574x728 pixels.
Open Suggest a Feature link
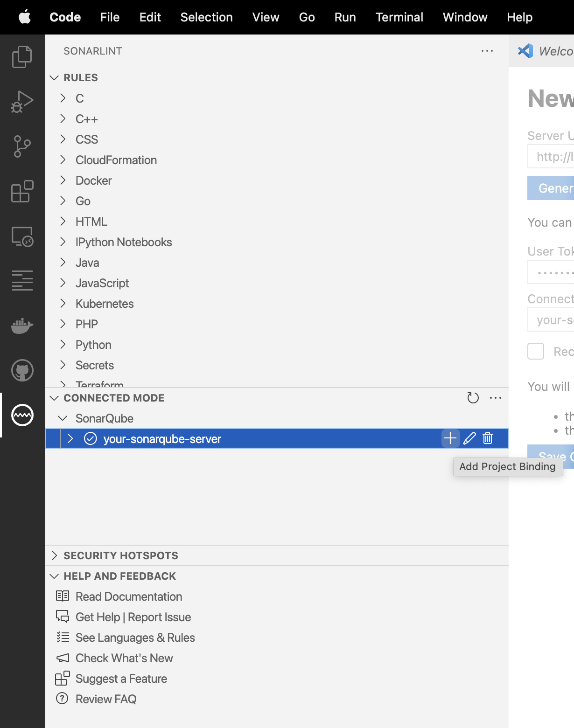tap(121, 679)
